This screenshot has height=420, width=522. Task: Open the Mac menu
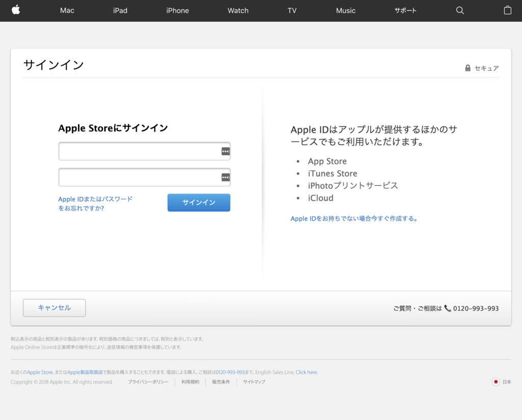coord(67,10)
